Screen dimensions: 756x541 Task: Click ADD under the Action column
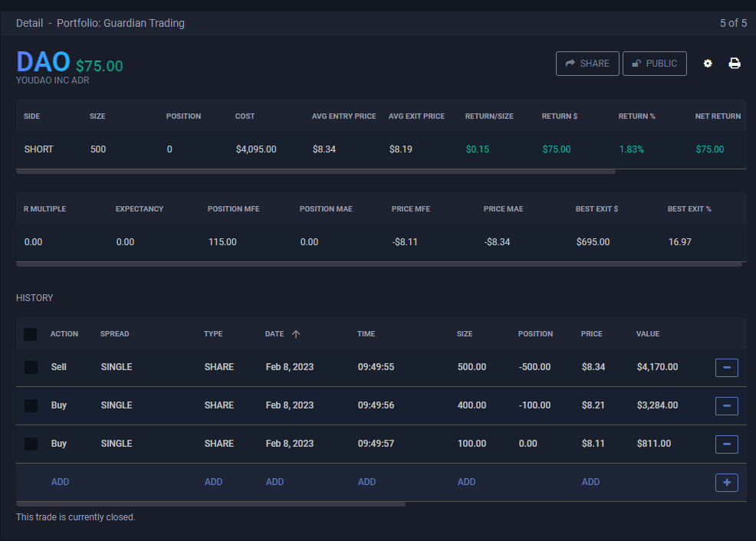coord(60,482)
